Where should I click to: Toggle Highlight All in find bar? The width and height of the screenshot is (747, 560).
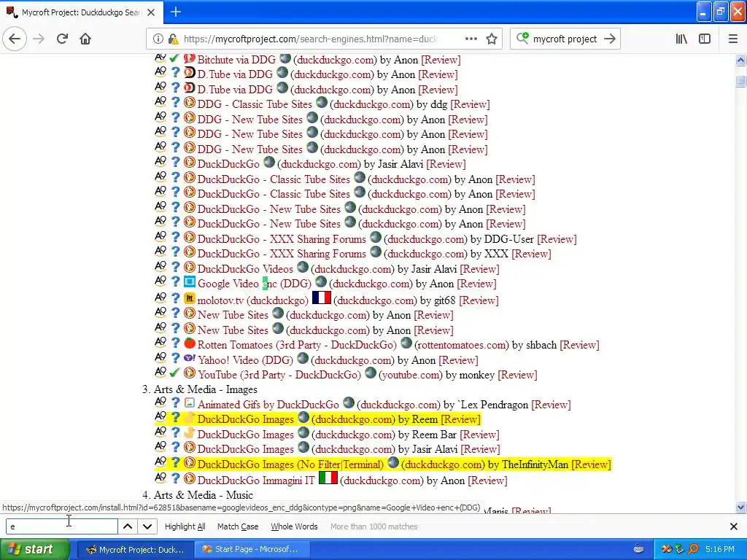(185, 526)
